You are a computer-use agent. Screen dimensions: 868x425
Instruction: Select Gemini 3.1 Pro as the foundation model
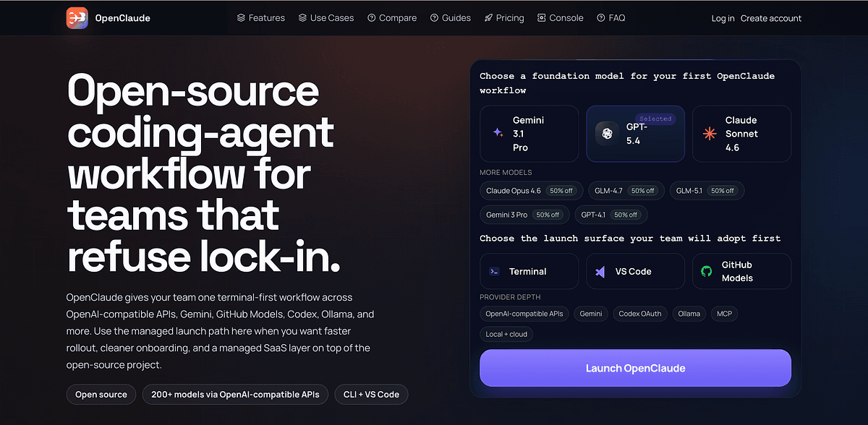coord(529,134)
